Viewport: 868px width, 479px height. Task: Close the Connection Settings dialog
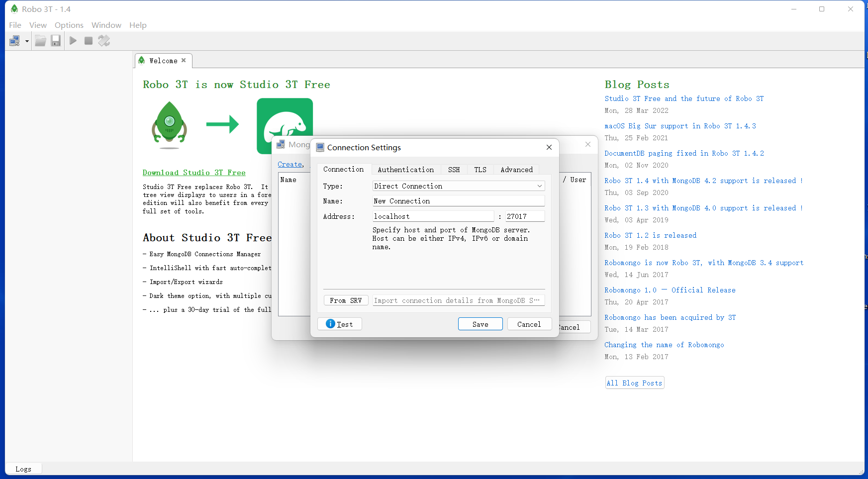pos(549,147)
